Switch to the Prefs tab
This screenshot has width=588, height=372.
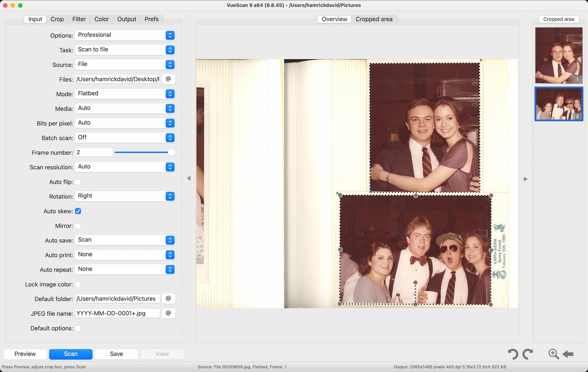click(x=151, y=19)
